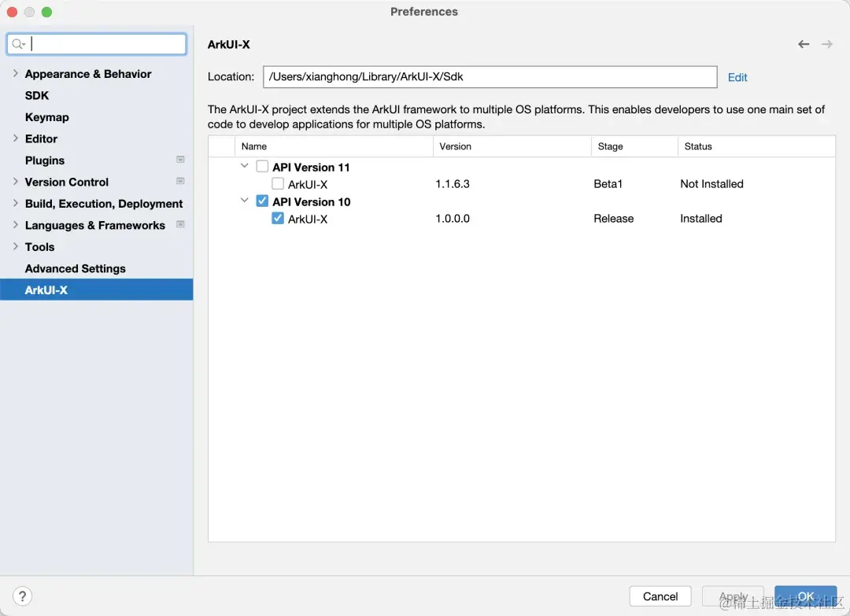Click the Status column header

[x=756, y=146]
